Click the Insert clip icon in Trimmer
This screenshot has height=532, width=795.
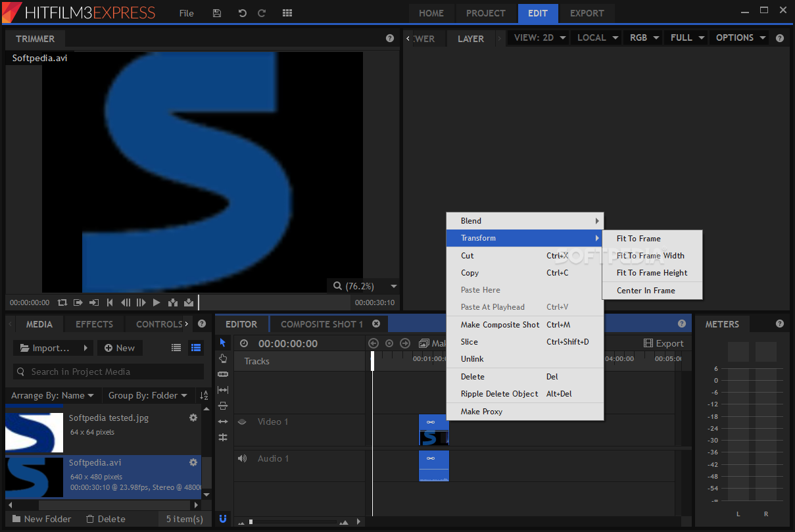point(173,302)
